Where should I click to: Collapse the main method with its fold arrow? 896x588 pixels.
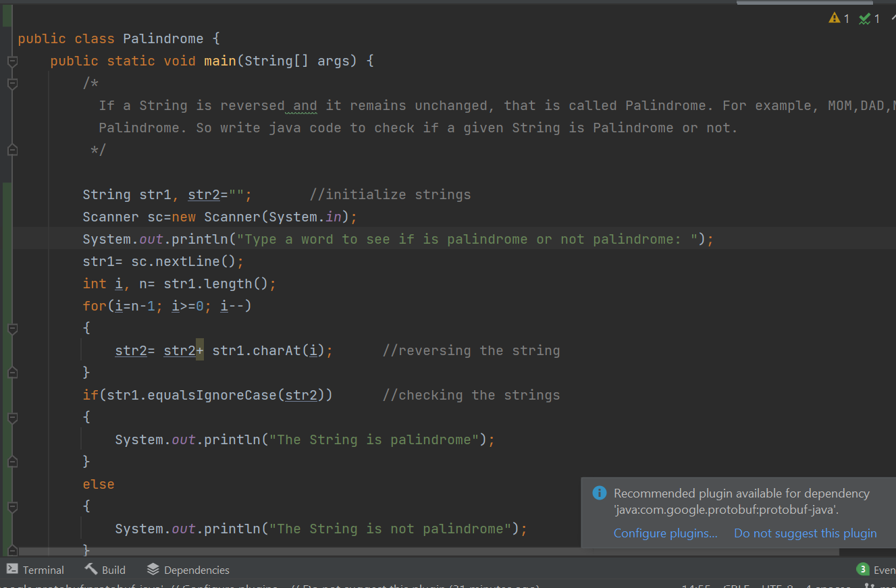[x=12, y=61]
